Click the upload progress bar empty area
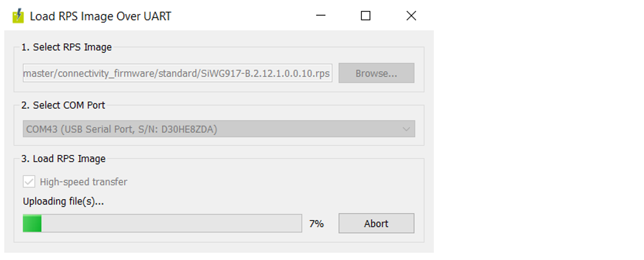The width and height of the screenshot is (644, 260). (x=171, y=223)
